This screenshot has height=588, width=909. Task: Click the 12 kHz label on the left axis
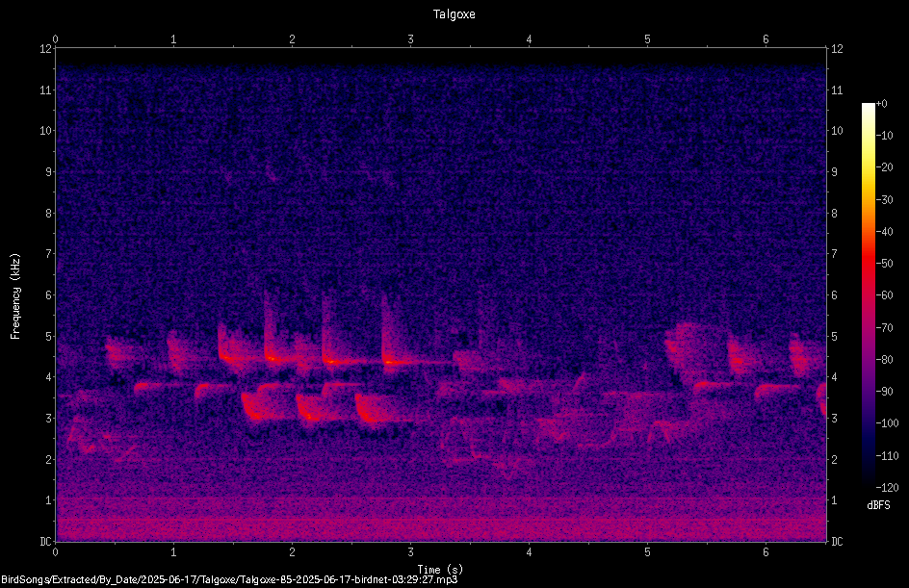click(46, 49)
